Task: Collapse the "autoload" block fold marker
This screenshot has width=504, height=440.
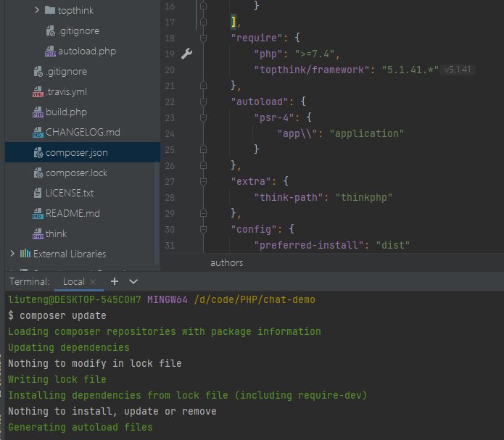Action: pos(204,102)
